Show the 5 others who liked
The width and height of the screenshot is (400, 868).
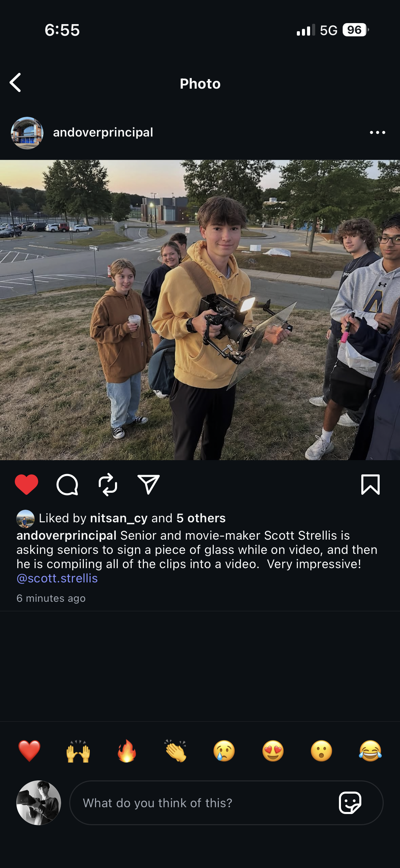[x=201, y=518]
